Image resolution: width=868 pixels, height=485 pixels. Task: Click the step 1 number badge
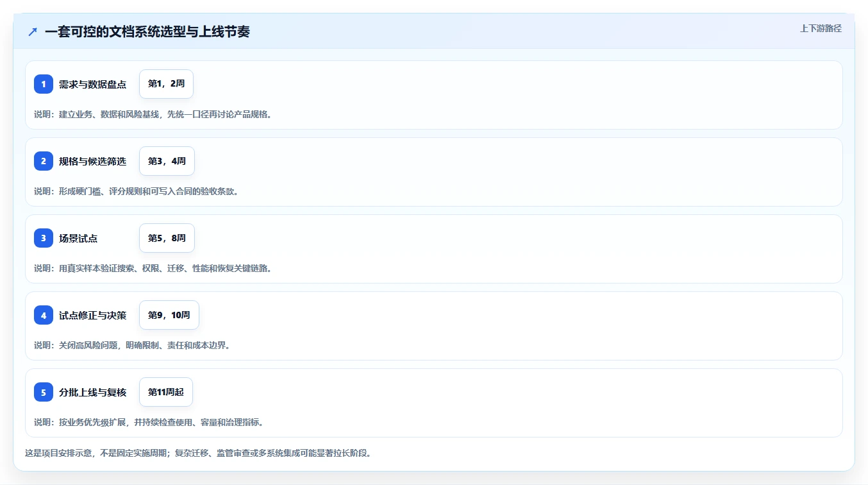44,84
